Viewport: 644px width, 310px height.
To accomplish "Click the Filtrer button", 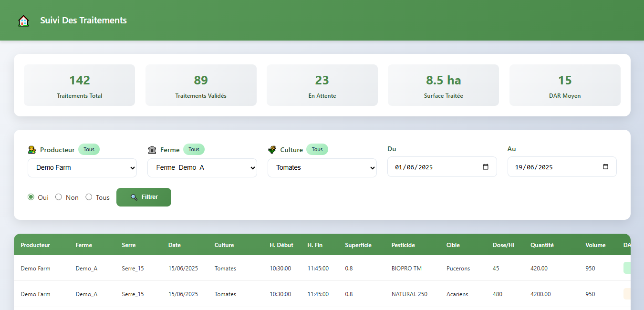I will click(x=144, y=197).
